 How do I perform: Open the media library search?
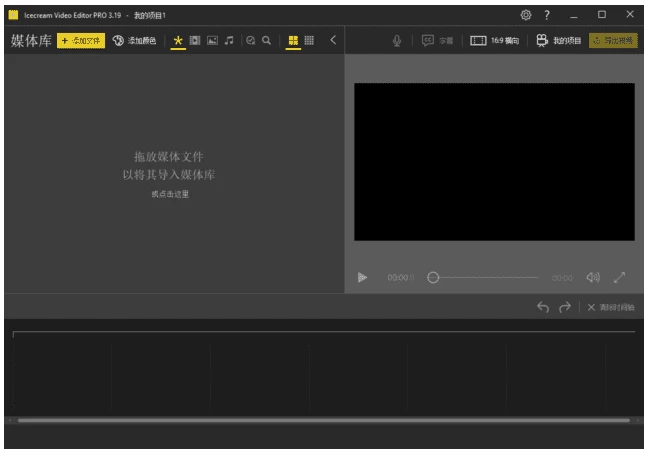pyautogui.click(x=267, y=41)
